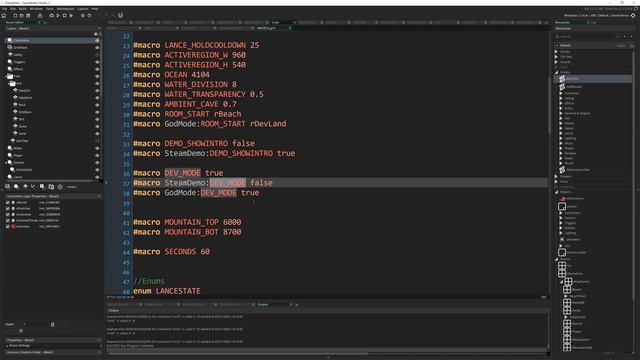This screenshot has width=640, height=360.
Task: Click code line "#macro DEV_MODE true"
Action: (x=178, y=173)
